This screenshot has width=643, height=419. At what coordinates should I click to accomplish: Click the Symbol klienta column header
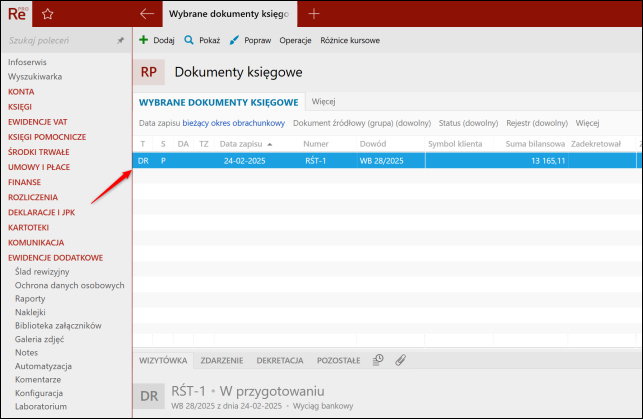click(455, 144)
